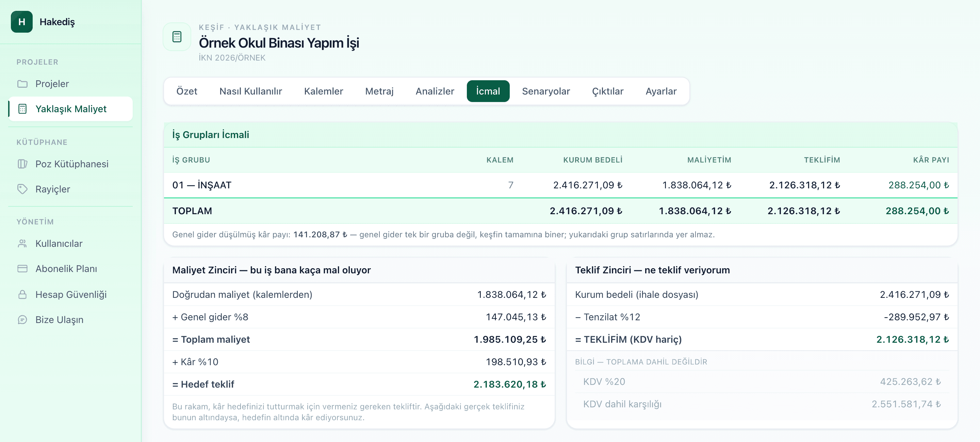Click the TOPLAM row label
Viewport: 980px width, 442px height.
point(192,211)
